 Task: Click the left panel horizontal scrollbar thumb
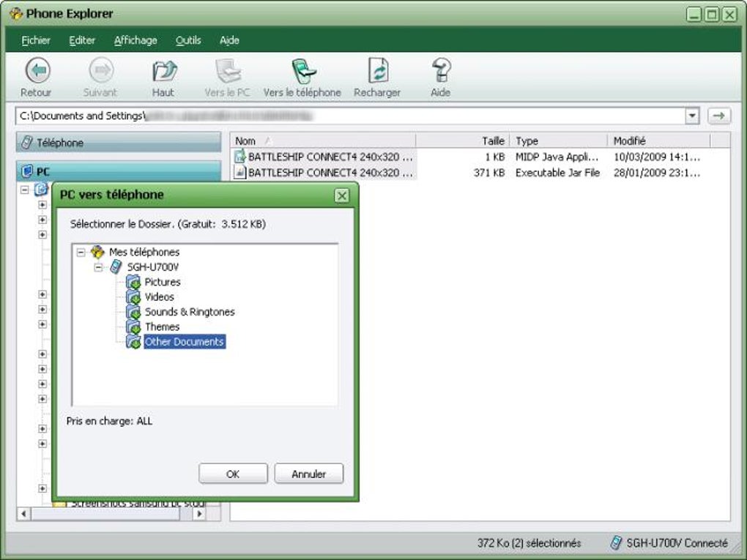[105, 514]
